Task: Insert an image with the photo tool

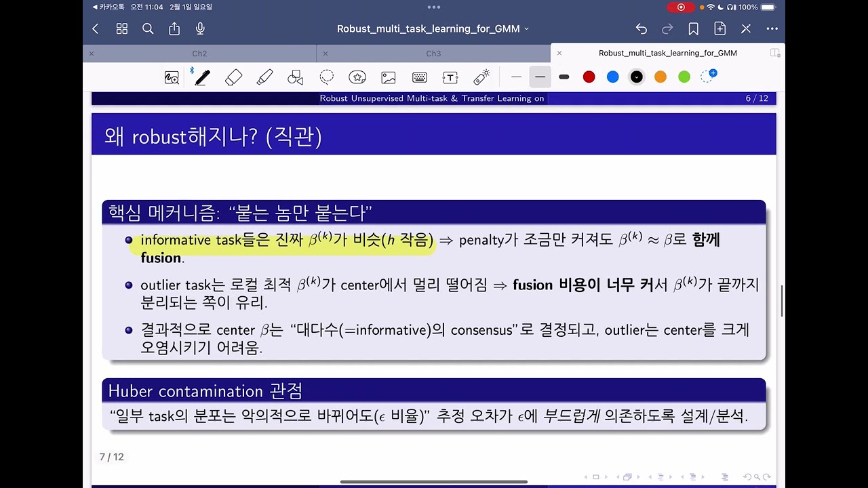Action: [x=389, y=77]
